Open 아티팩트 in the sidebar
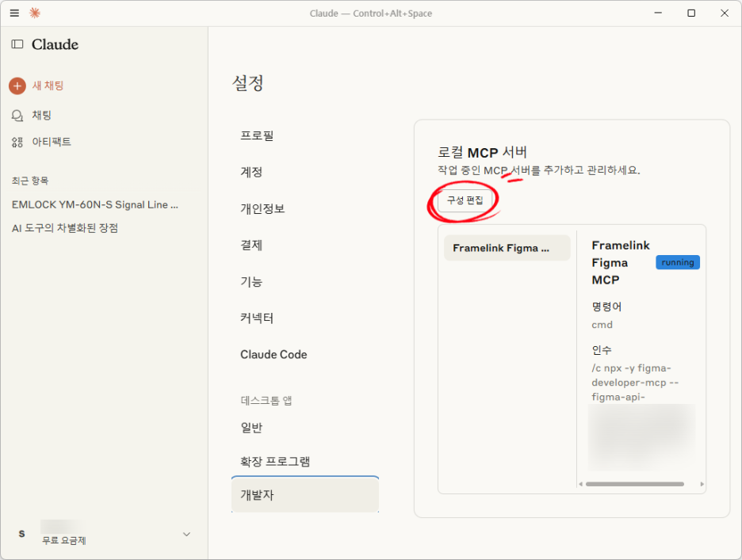Viewport: 742px width, 560px height. pyautogui.click(x=52, y=142)
